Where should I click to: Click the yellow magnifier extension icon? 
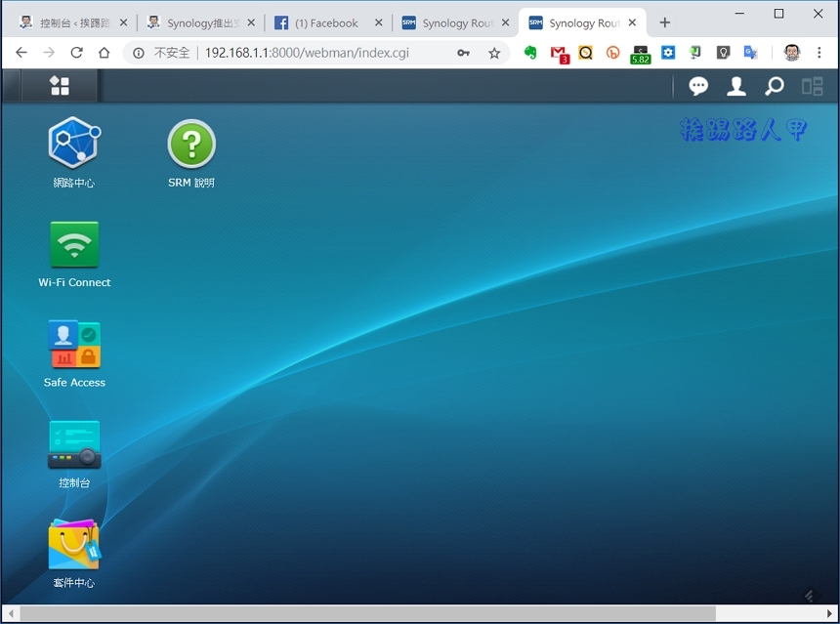click(585, 53)
